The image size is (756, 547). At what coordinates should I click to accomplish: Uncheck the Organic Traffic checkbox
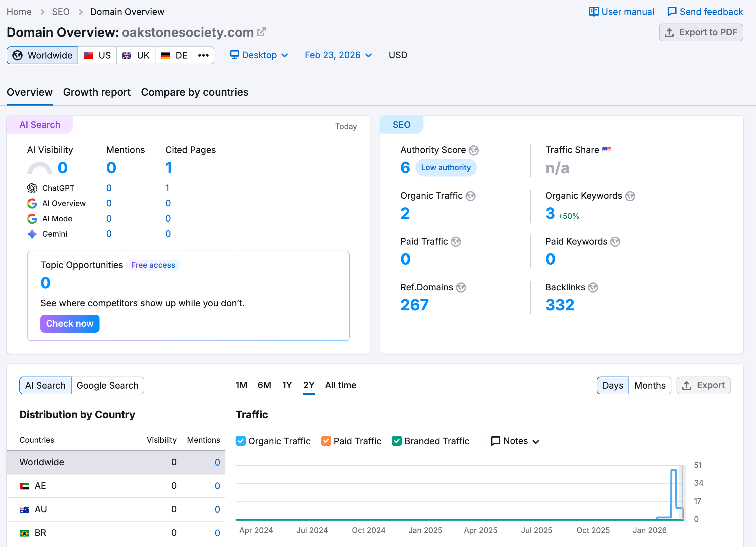(x=241, y=441)
